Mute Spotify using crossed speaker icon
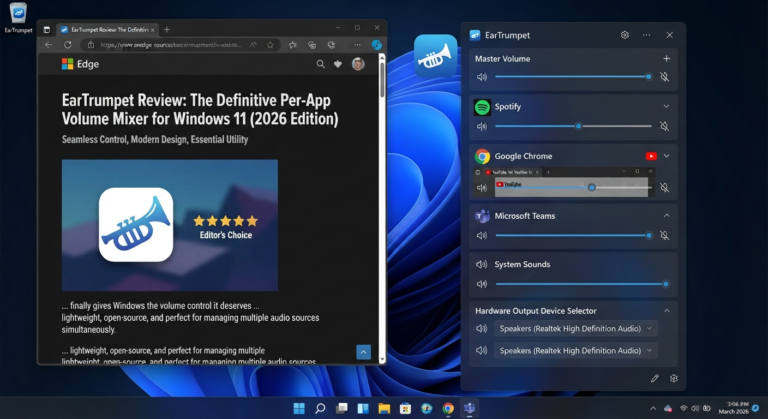The height and width of the screenshot is (419, 768). click(665, 126)
